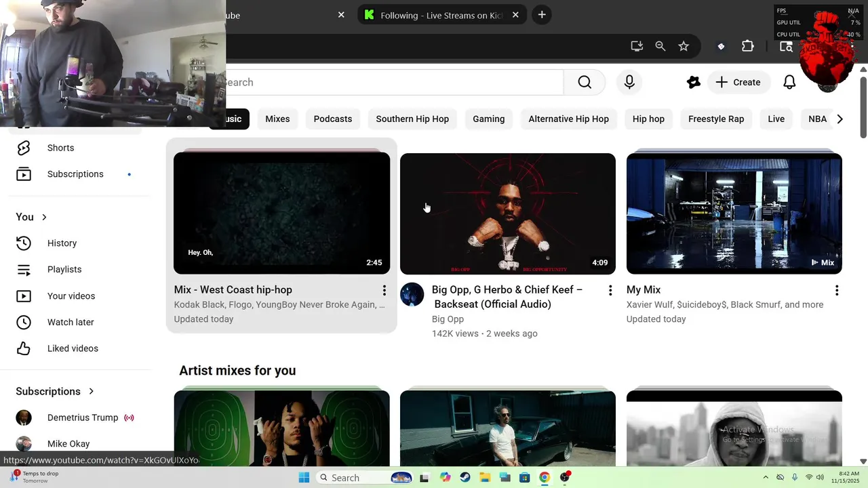
Task: Open a new browser tab
Action: (541, 14)
